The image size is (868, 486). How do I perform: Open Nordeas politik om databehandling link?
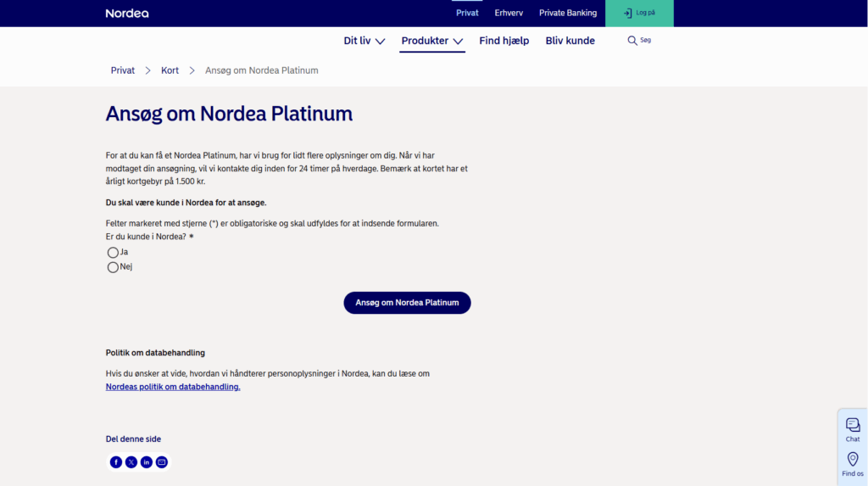[173, 387]
